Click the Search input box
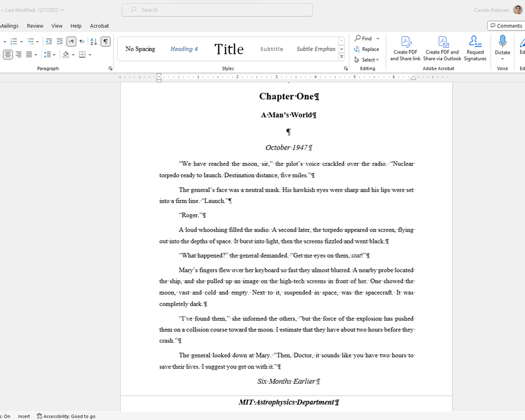The image size is (525, 420). click(217, 10)
